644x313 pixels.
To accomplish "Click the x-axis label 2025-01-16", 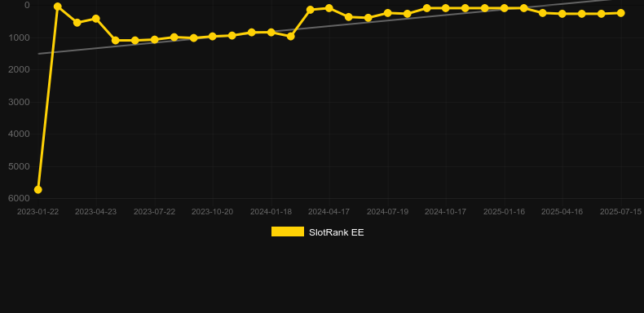I will [505, 212].
